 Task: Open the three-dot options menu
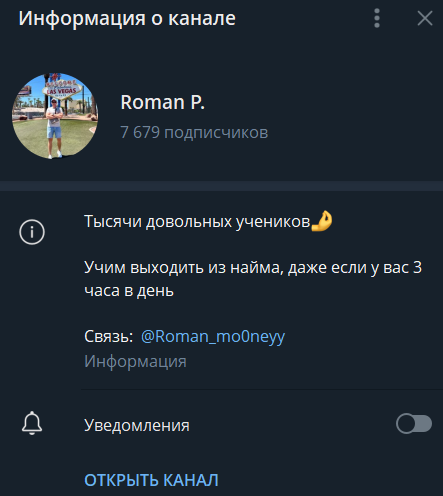377,18
